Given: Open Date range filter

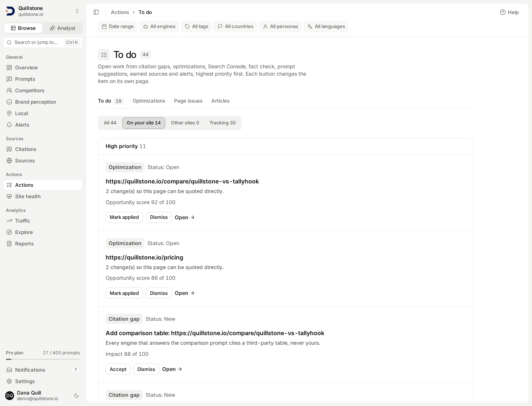Looking at the screenshot, I should [118, 26].
